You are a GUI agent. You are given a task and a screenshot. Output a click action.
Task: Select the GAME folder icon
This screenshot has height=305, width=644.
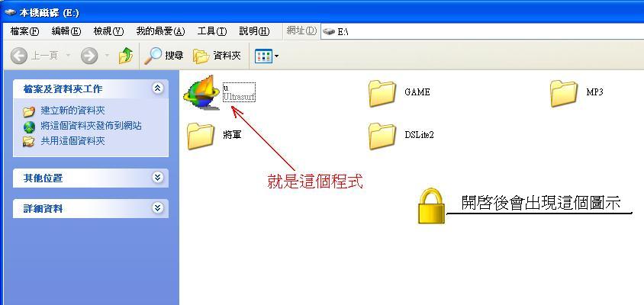coord(382,93)
